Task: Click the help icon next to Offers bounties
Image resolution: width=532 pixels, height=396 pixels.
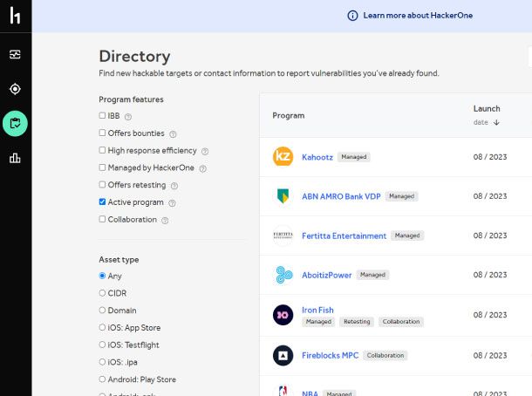Action: point(173,134)
